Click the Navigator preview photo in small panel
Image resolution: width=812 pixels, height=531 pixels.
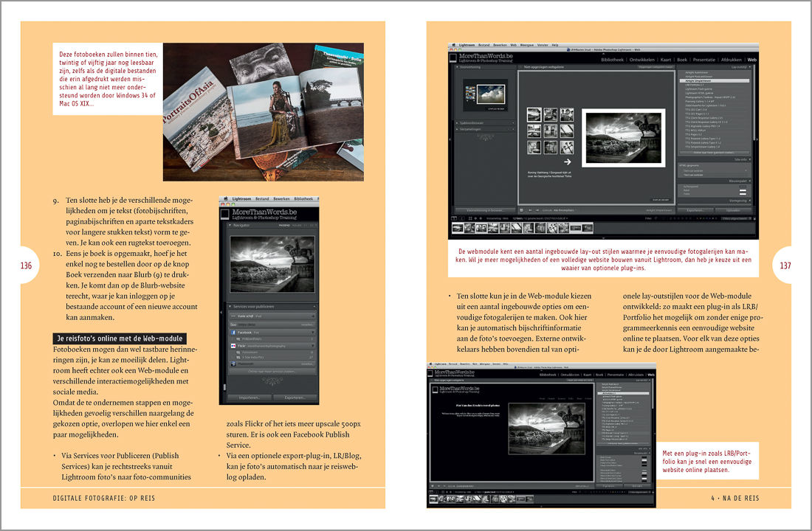(272, 264)
